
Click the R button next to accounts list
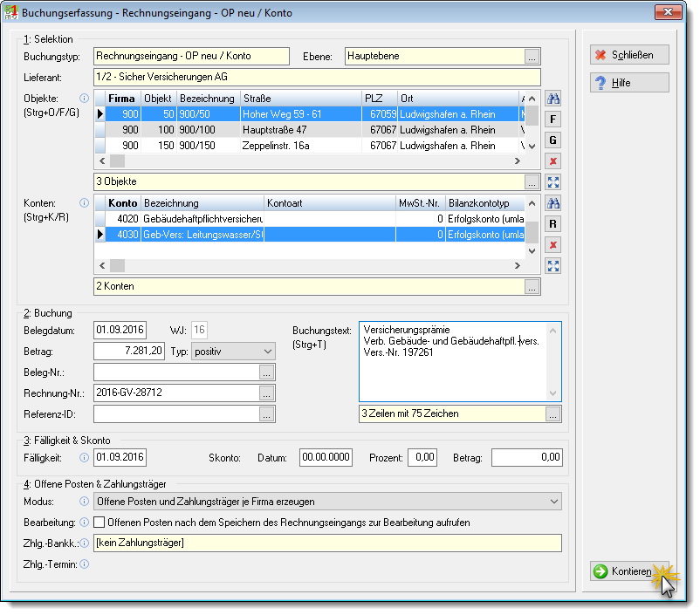[x=552, y=224]
